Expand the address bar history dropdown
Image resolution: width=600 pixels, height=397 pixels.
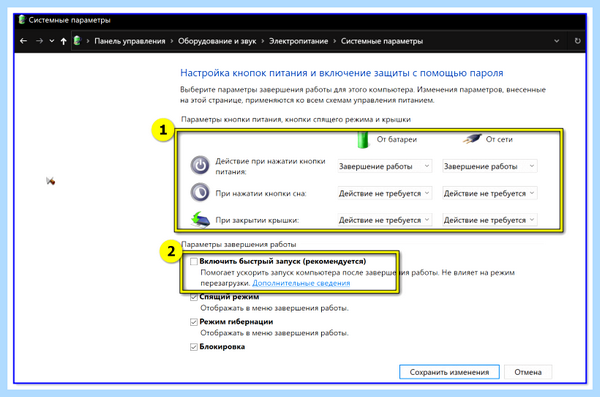point(556,41)
